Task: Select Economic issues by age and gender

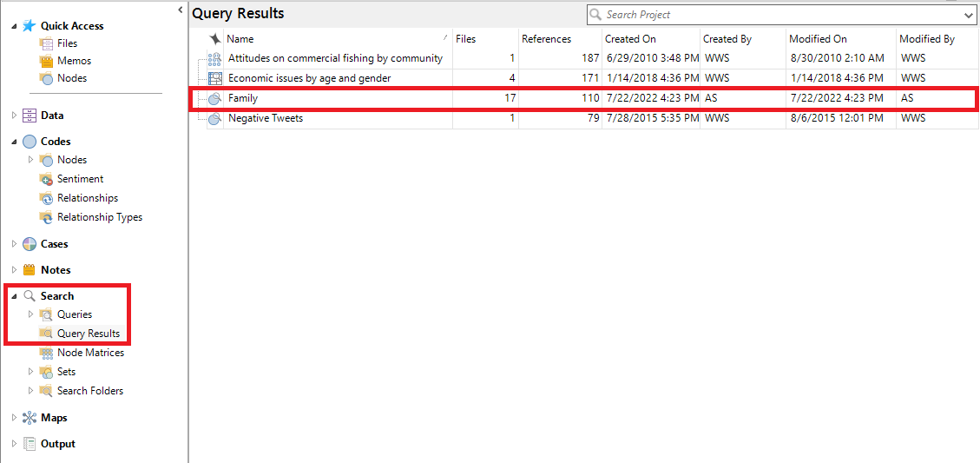Action: [309, 78]
